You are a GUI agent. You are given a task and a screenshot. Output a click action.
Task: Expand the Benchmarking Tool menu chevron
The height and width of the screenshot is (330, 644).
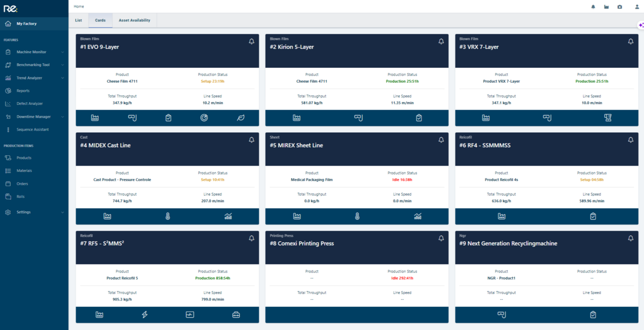(x=63, y=65)
